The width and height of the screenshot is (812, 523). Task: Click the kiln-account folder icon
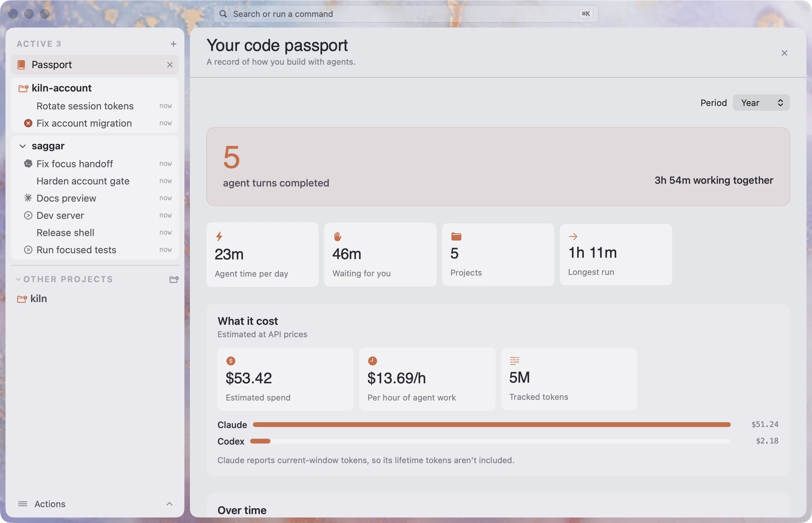coord(23,88)
